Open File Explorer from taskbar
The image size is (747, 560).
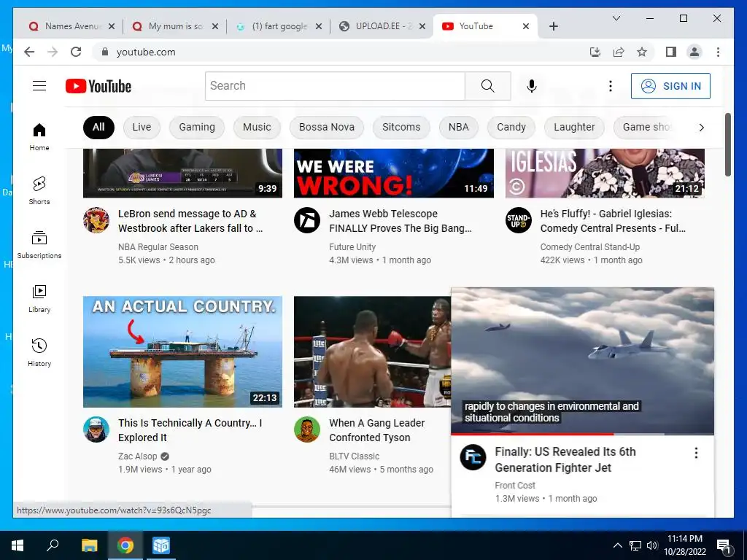coord(90,545)
